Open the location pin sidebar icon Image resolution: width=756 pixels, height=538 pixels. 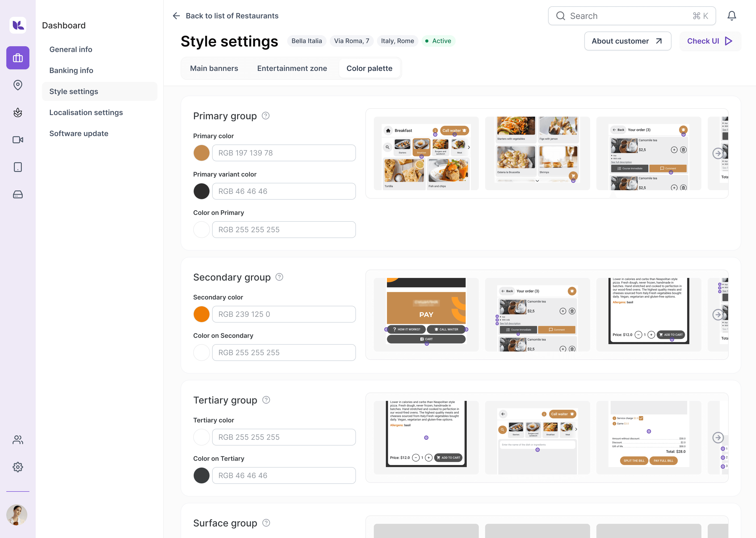pyautogui.click(x=18, y=85)
